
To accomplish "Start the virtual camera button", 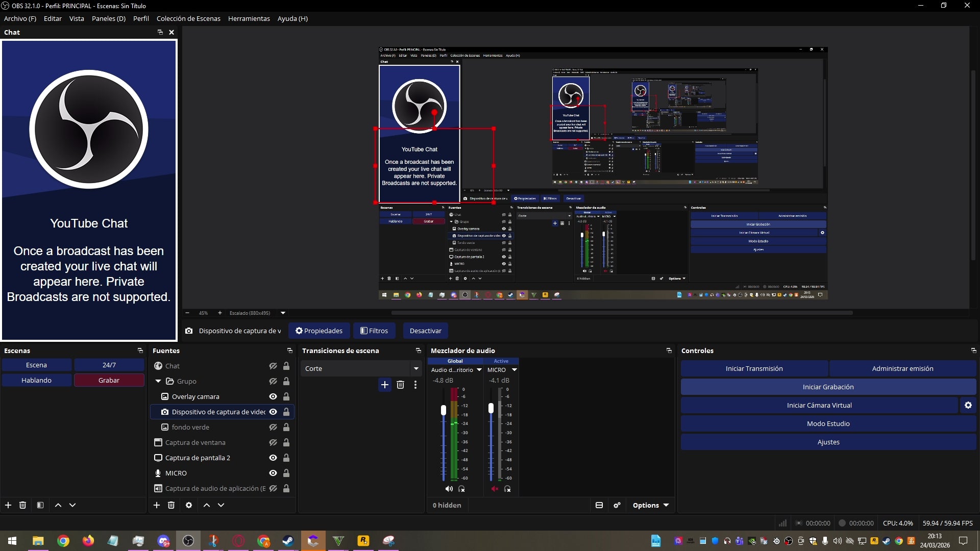I will coord(819,405).
